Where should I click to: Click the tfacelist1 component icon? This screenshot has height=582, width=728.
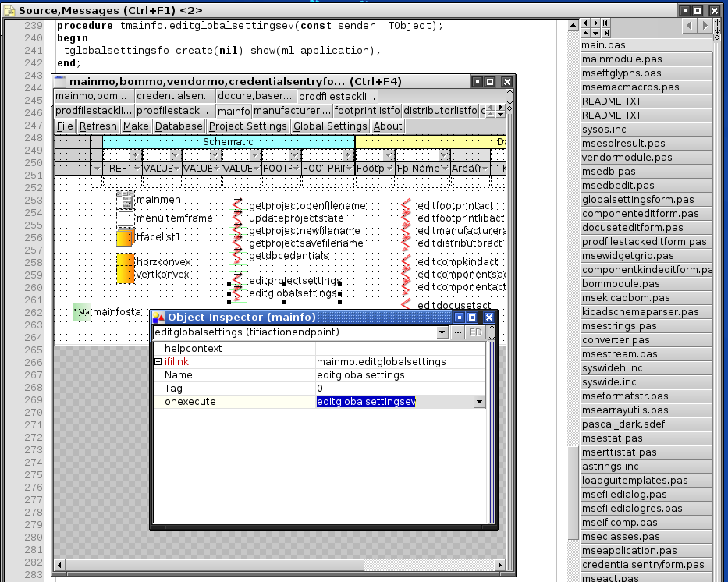pos(125,237)
